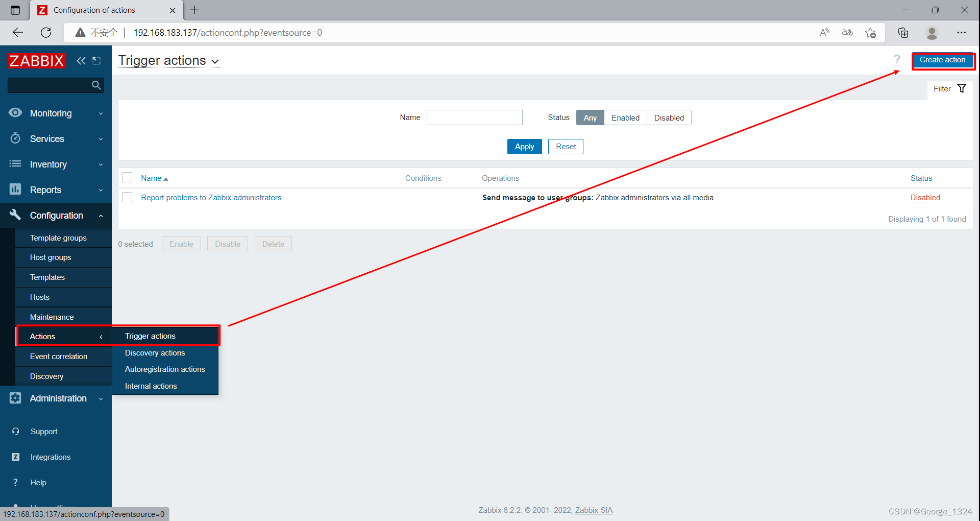Click the browser translate icon

pos(847,33)
